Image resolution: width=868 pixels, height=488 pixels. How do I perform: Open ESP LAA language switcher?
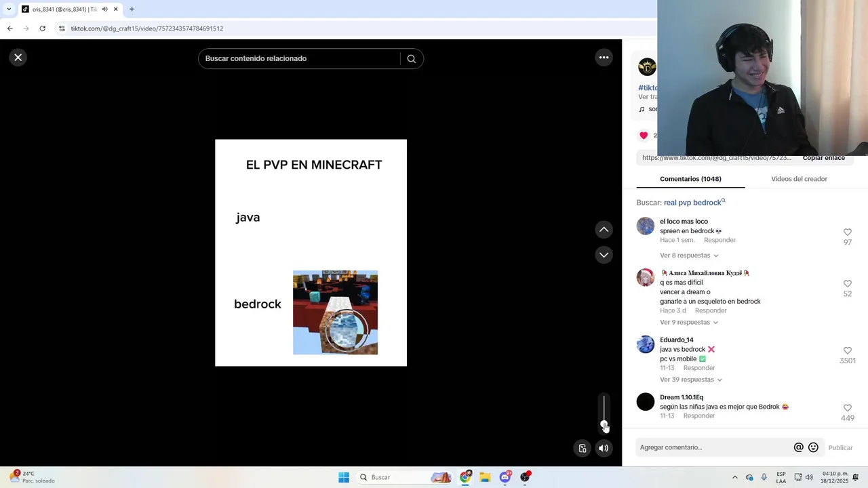pyautogui.click(x=781, y=477)
